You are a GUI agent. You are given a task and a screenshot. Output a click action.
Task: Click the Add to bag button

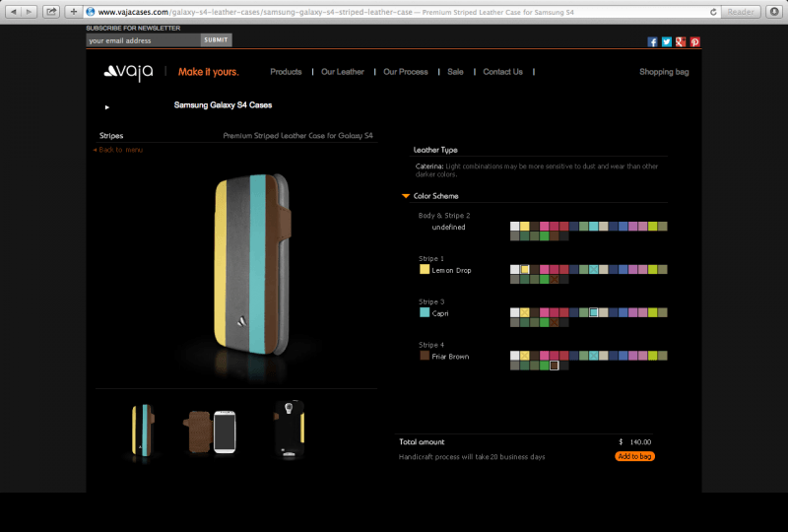pos(634,456)
